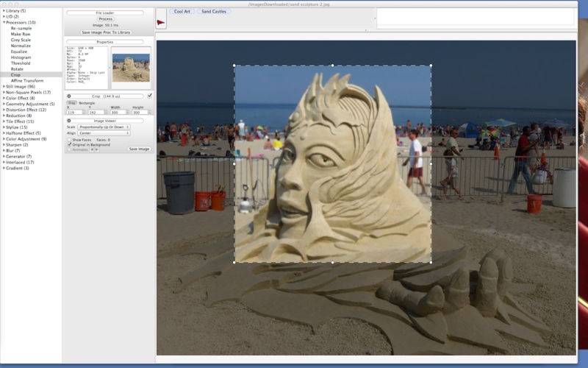
Task: Select Make Raw processor
Action: pyautogui.click(x=21, y=34)
